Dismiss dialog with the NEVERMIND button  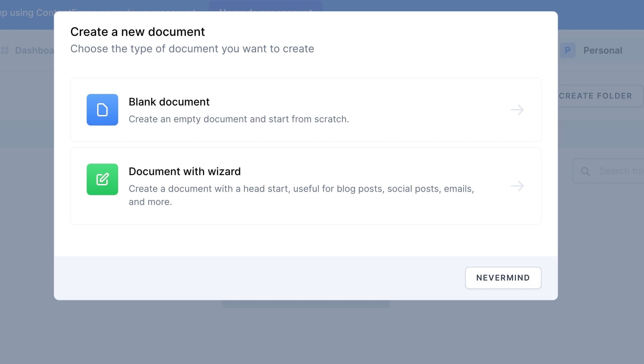tap(503, 278)
